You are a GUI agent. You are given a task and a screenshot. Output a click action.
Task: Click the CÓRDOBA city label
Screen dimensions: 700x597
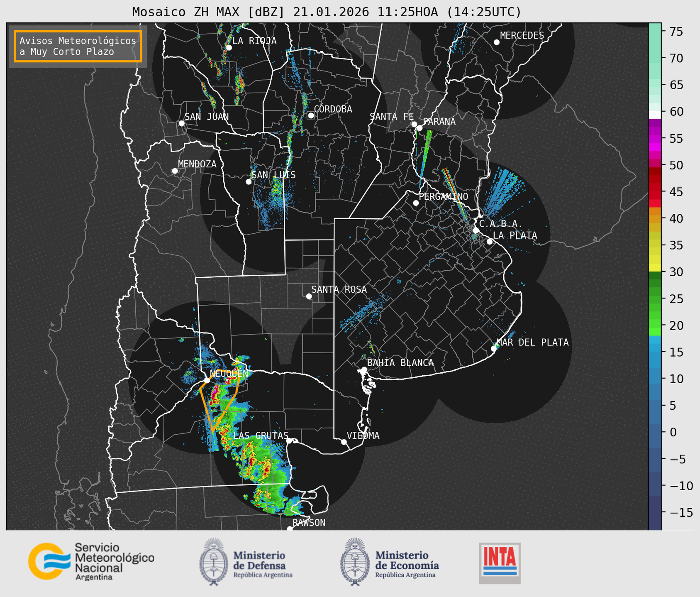pos(333,109)
